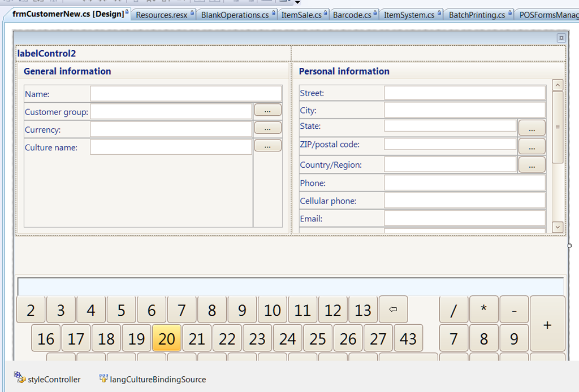Screen dimensions: 579x392
Task: Click the Name input field
Action: [x=185, y=94]
